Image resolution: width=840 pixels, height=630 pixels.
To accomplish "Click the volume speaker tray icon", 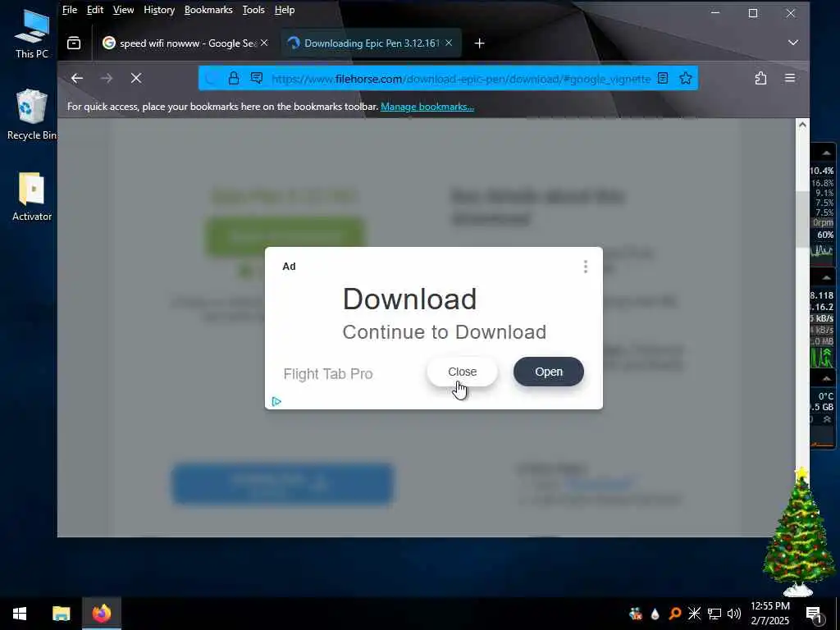I will click(734, 614).
